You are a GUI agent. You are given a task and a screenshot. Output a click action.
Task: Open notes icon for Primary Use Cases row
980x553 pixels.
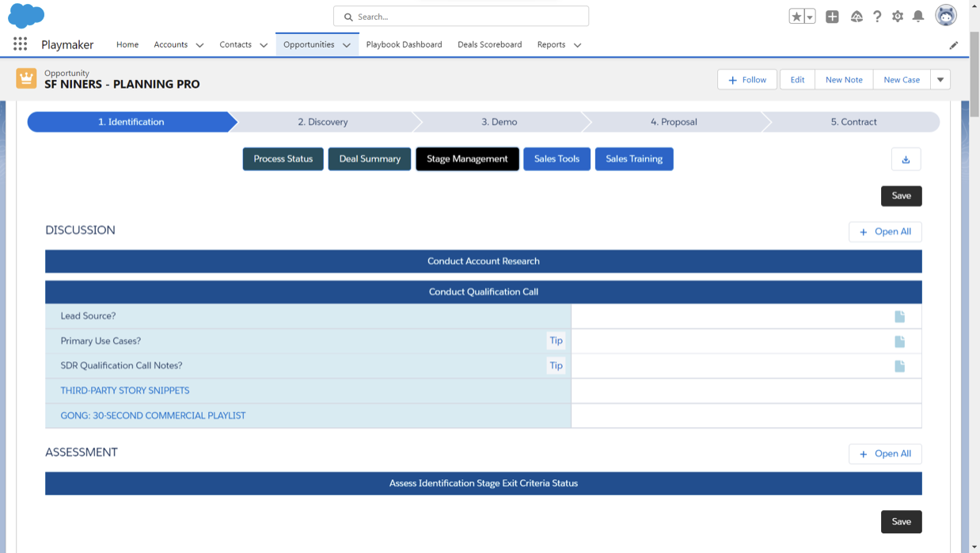[x=899, y=341]
